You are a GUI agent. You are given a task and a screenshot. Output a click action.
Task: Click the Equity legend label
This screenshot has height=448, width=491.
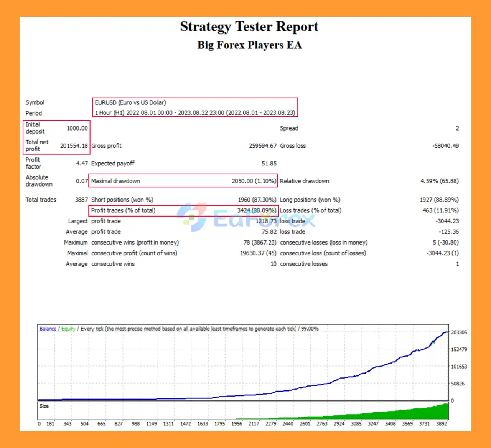pyautogui.click(x=68, y=329)
